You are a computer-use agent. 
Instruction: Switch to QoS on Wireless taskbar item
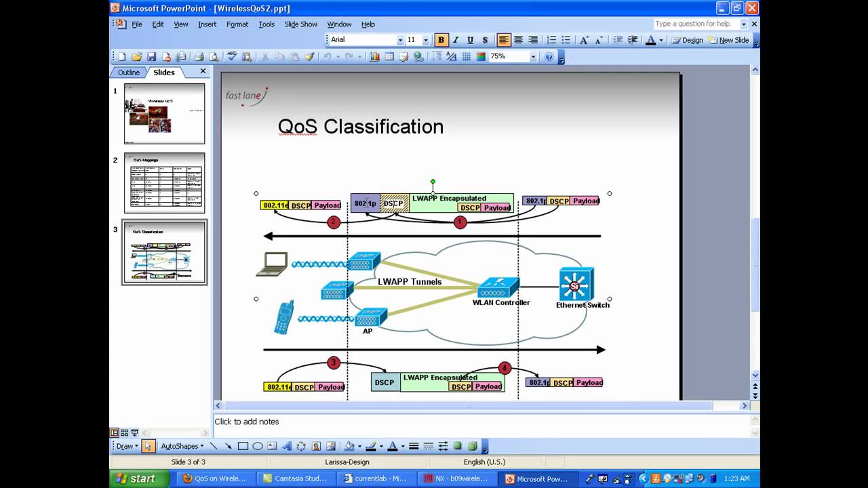(x=216, y=479)
